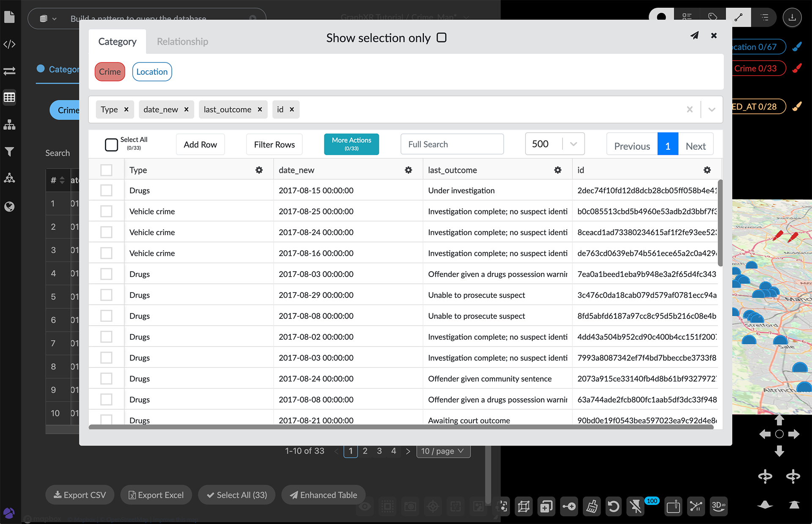812x524 pixels.
Task: Click into the Full Search field
Action: coord(452,145)
